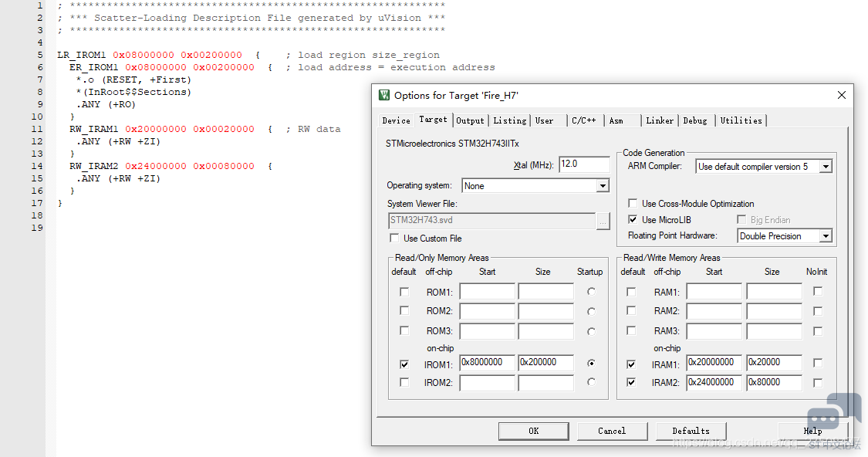The width and height of the screenshot is (868, 457).
Task: Click the IROM2 Start field
Action: point(487,383)
